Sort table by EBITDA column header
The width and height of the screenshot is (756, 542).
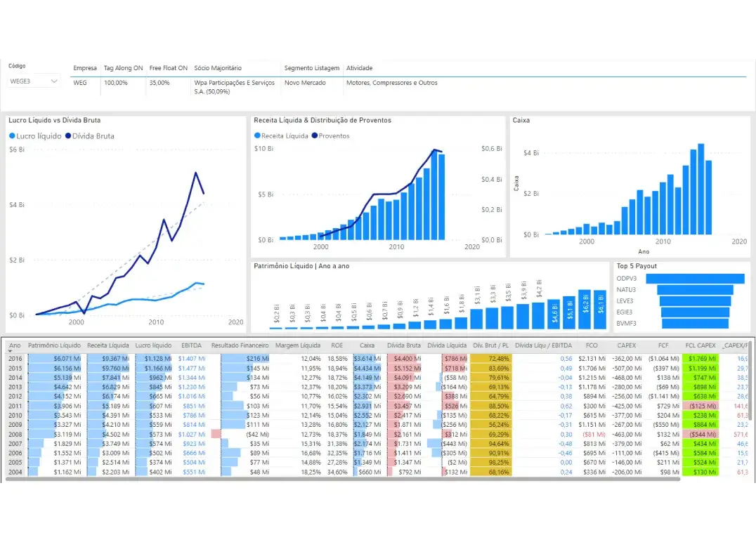(x=191, y=345)
